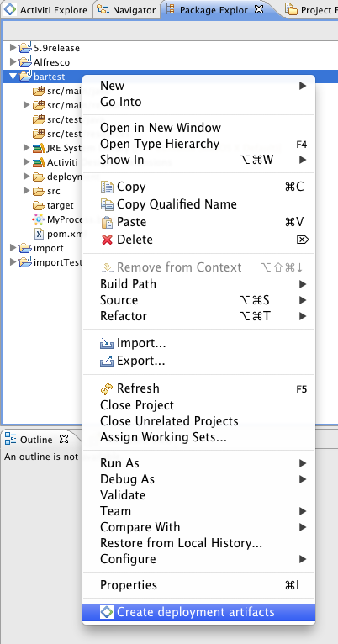Image resolution: width=338 pixels, height=644 pixels.
Task: Switch to the Activiti Explorer tab
Action: point(47,10)
